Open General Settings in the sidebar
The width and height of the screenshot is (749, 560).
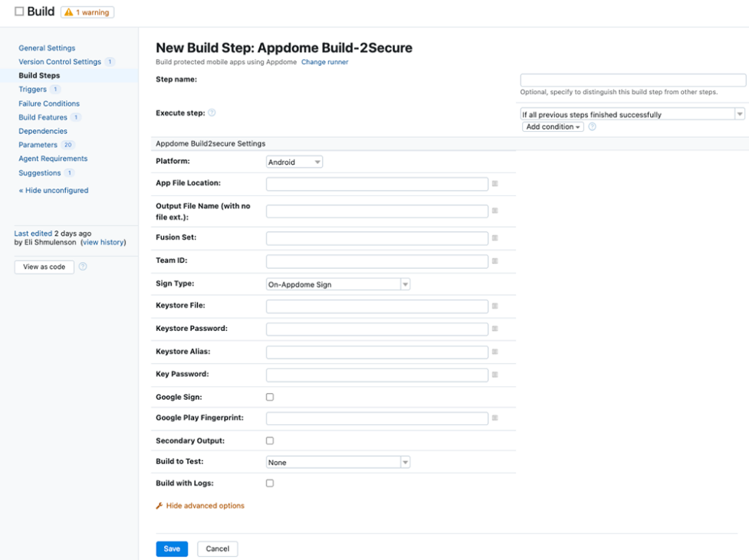[x=47, y=48]
